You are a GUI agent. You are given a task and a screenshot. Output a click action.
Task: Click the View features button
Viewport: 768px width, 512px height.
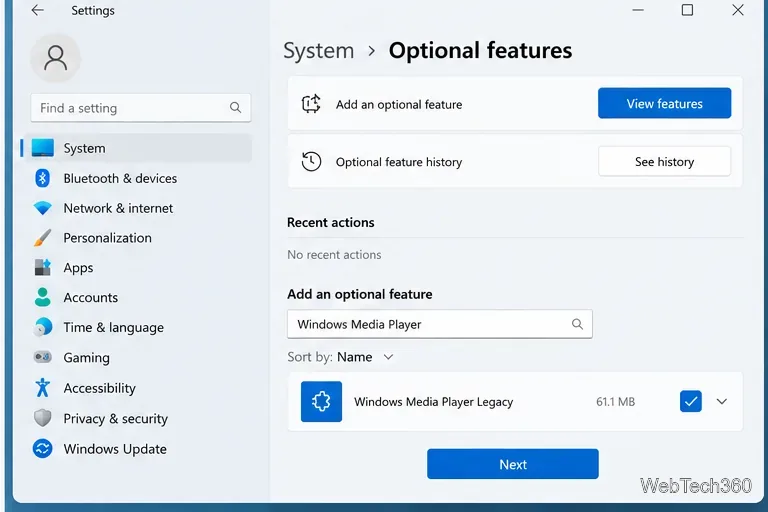(x=664, y=103)
